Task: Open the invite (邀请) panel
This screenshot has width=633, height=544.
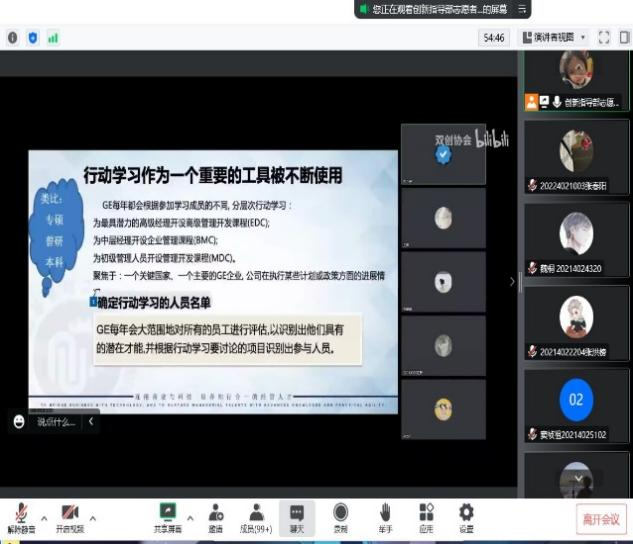Action: pyautogui.click(x=215, y=516)
